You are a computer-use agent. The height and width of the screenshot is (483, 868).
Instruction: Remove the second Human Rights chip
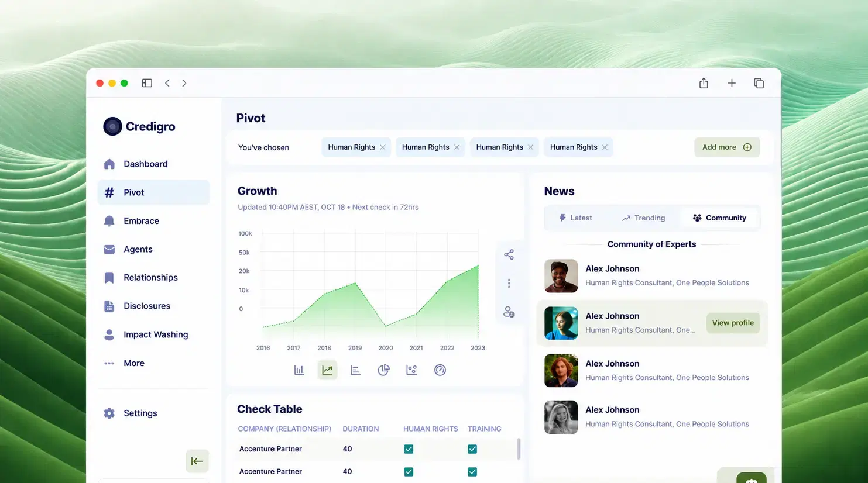point(457,147)
